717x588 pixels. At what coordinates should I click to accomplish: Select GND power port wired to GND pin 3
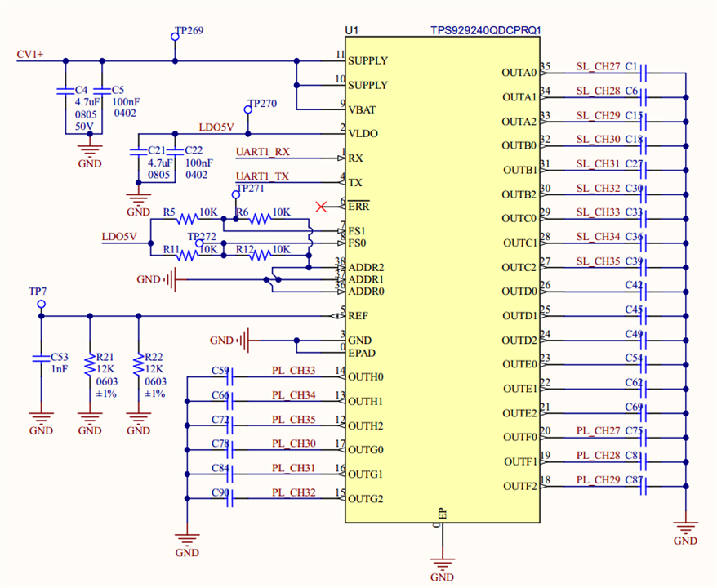[229, 341]
